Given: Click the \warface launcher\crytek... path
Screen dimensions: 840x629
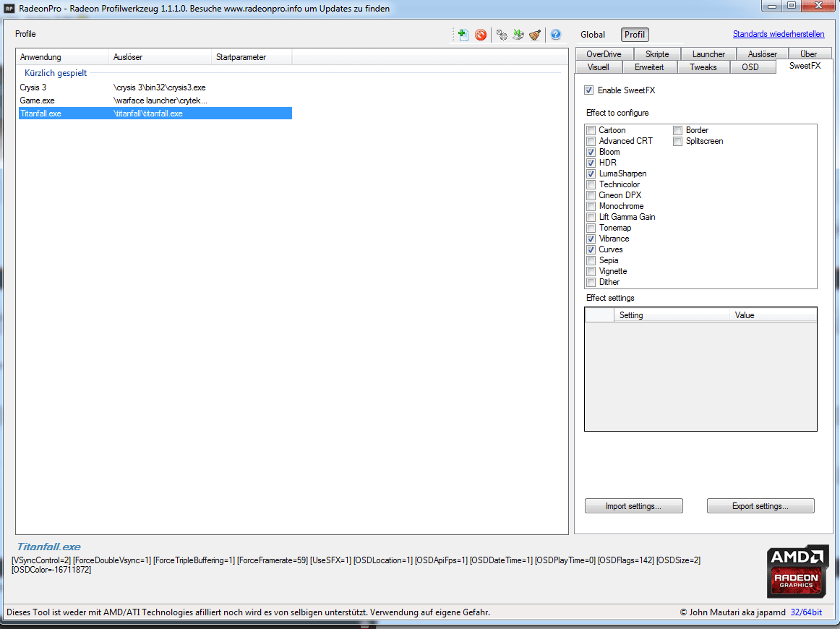Looking at the screenshot, I should (x=160, y=100).
